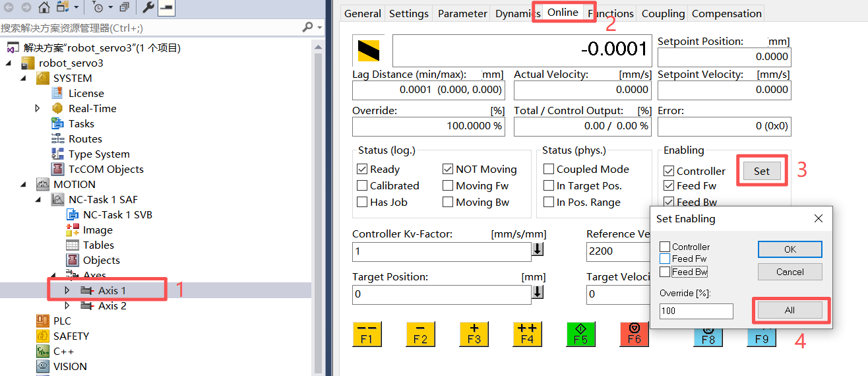Select the C++ node
The image size is (868, 376).
pyautogui.click(x=63, y=352)
